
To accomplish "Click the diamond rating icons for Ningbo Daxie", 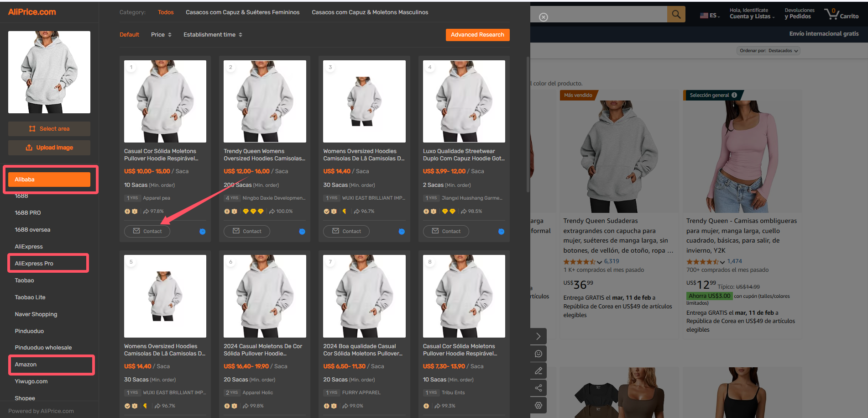I will tap(253, 212).
